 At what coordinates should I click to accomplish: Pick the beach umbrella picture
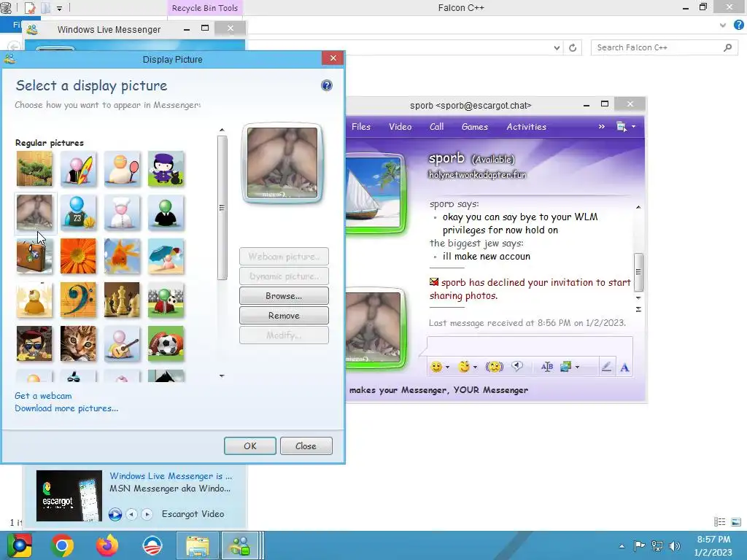click(x=166, y=256)
